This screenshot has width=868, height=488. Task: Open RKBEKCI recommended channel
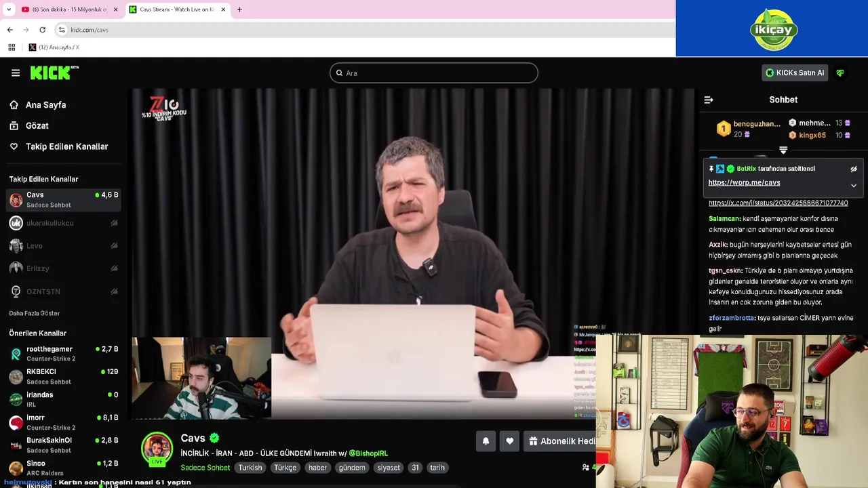[64, 377]
